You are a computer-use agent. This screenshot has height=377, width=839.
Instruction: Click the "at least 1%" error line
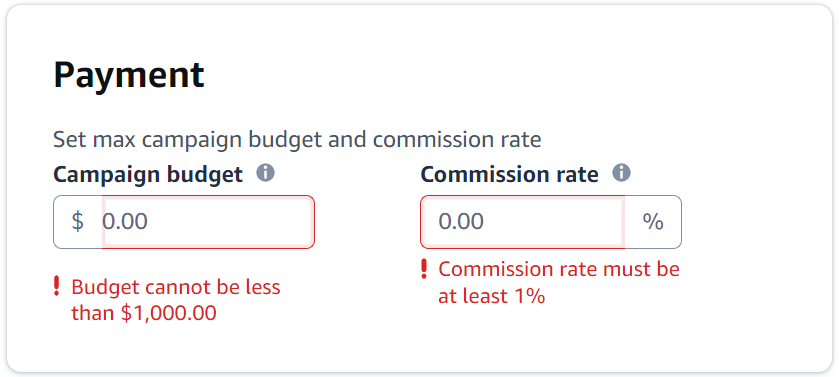(491, 295)
